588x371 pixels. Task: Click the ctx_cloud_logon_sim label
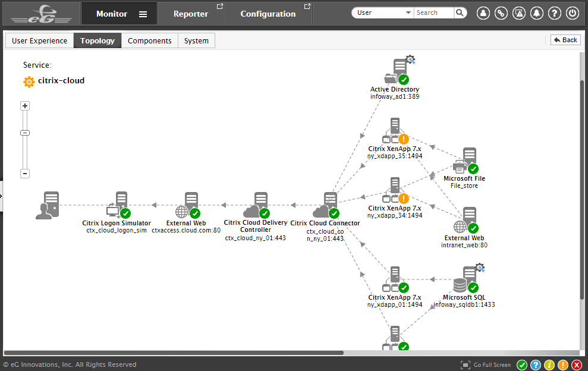click(x=117, y=230)
